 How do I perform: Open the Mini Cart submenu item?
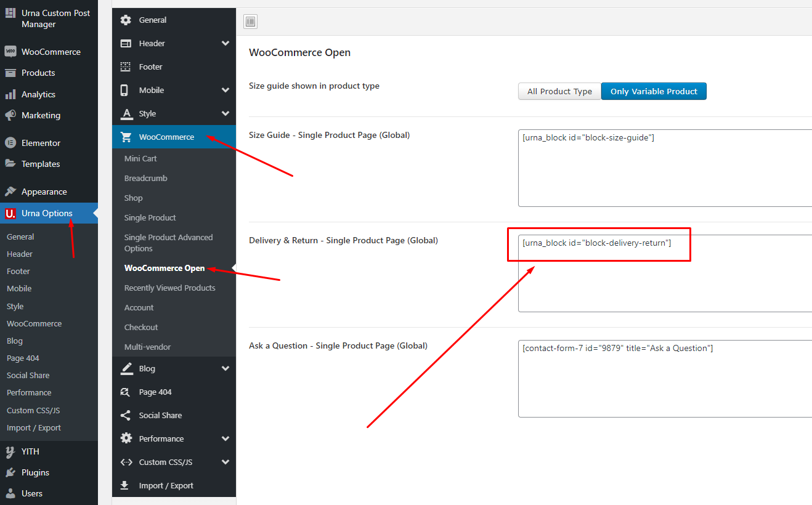pos(140,158)
